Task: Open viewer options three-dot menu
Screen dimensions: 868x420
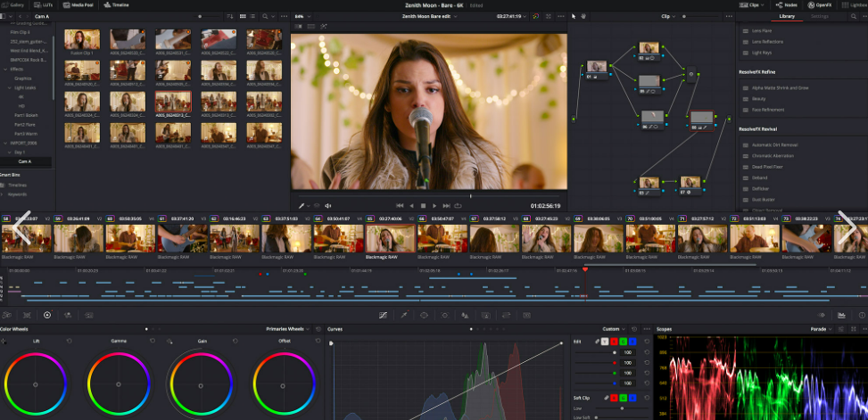Action: (560, 17)
